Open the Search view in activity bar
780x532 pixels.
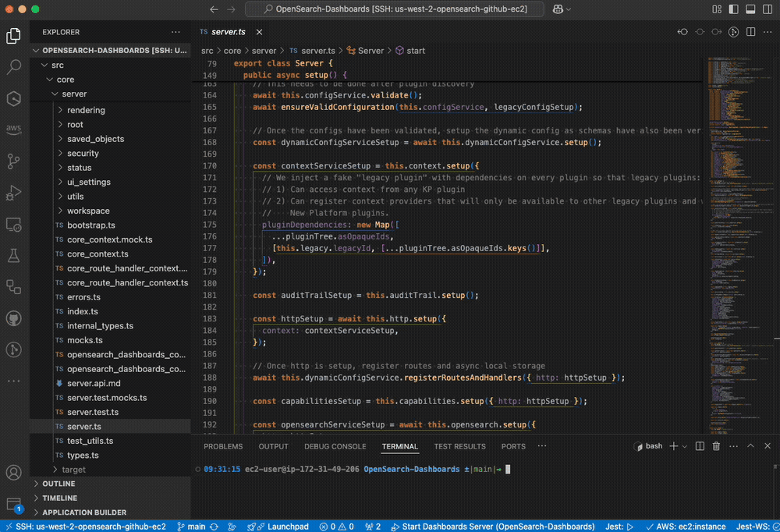[x=13, y=66]
